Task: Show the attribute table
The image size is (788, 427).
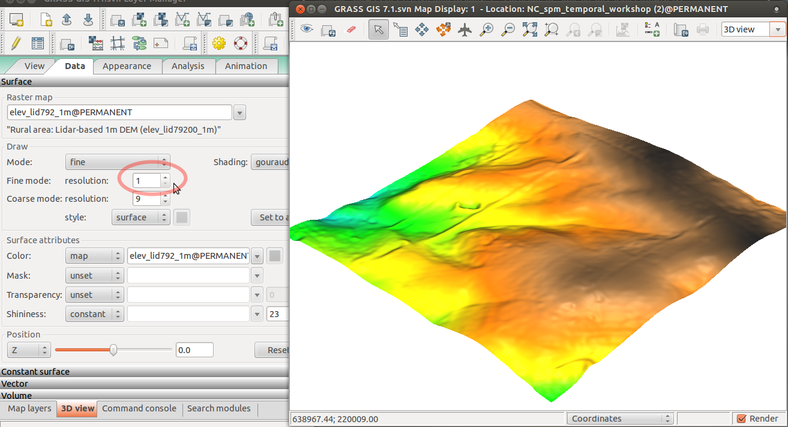Action: pyautogui.click(x=38, y=44)
